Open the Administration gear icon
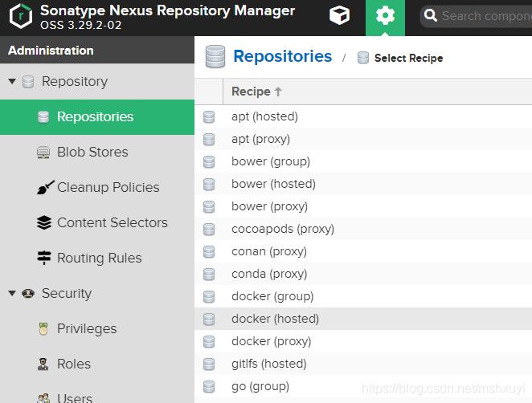Image resolution: width=532 pixels, height=403 pixels. [385, 15]
